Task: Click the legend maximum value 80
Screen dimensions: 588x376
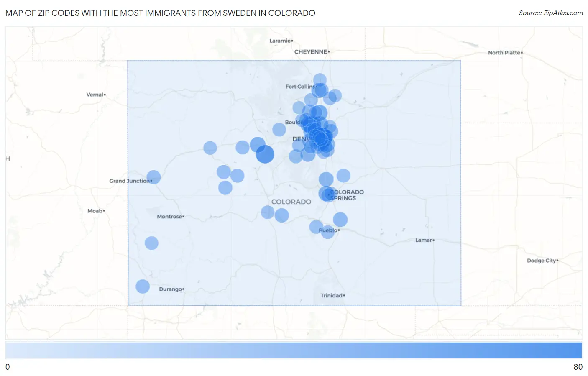Action: coord(578,367)
